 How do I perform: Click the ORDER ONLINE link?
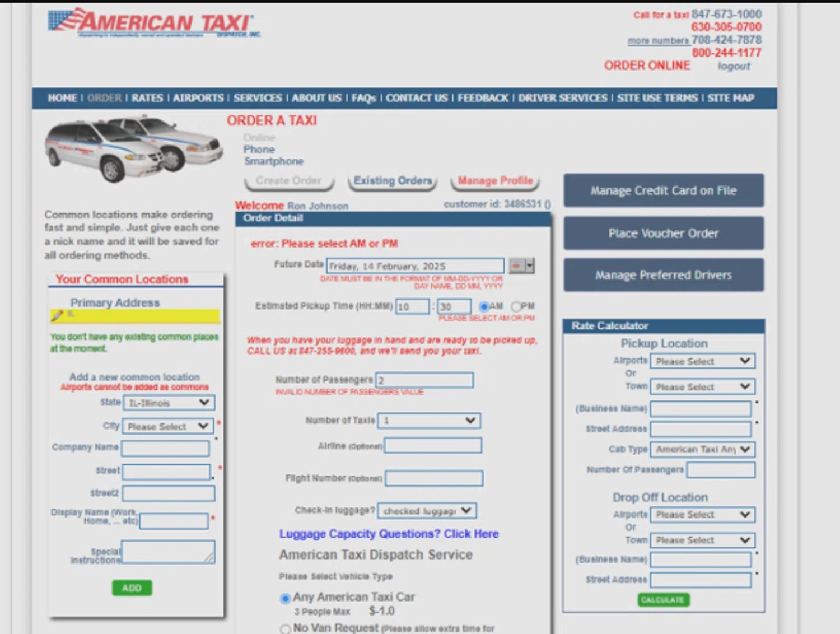tap(647, 66)
